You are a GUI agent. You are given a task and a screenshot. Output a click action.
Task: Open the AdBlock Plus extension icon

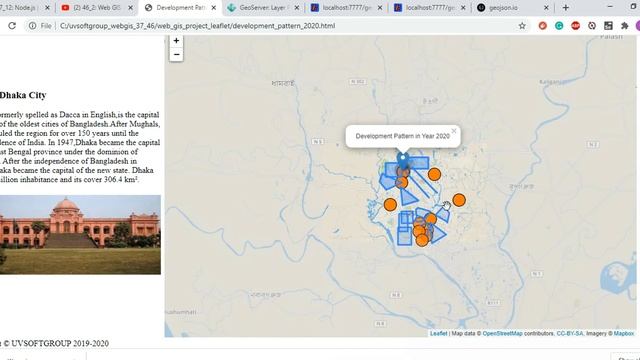pos(576,26)
